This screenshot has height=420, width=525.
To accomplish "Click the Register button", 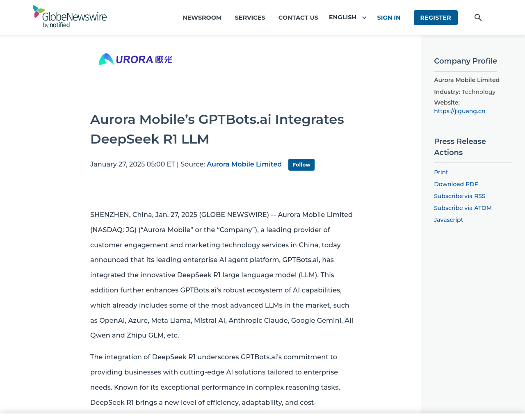I will (436, 18).
